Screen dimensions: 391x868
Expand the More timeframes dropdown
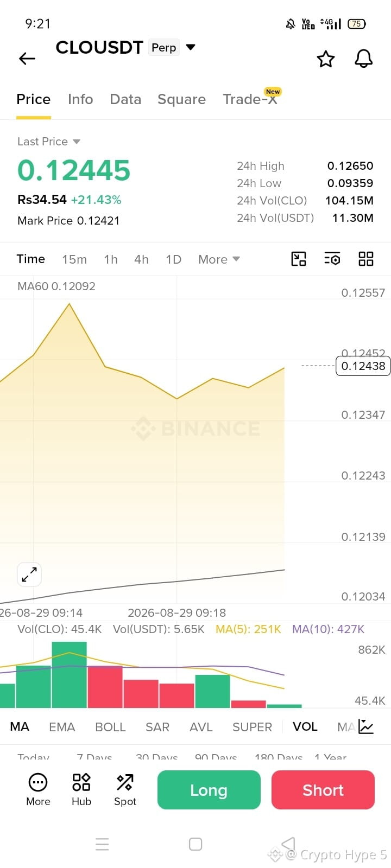click(x=219, y=259)
